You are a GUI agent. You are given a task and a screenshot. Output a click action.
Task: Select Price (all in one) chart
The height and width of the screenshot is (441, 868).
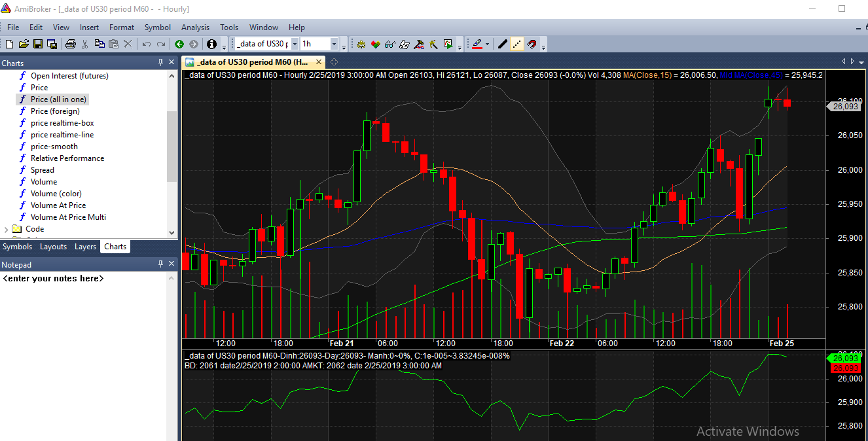pos(58,99)
